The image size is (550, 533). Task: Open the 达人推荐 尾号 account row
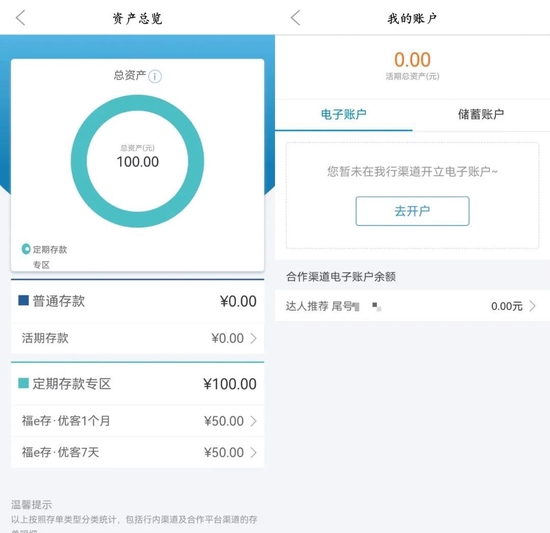click(412, 306)
